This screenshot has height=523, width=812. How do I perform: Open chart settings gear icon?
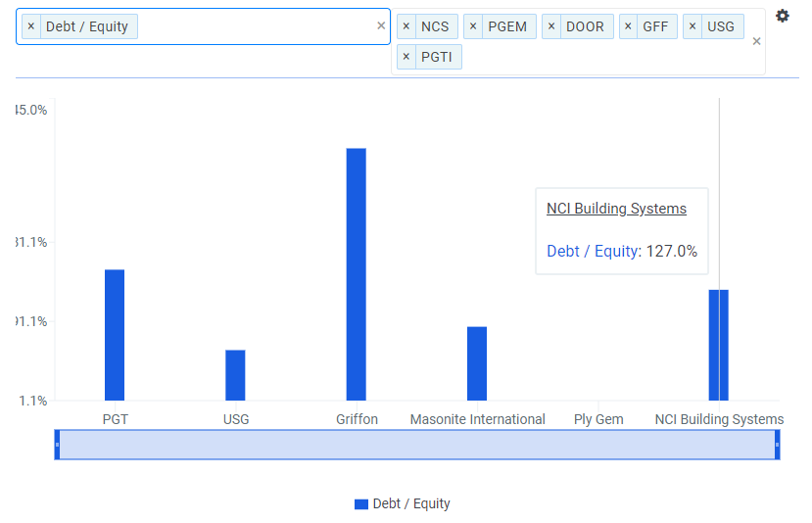(x=782, y=16)
